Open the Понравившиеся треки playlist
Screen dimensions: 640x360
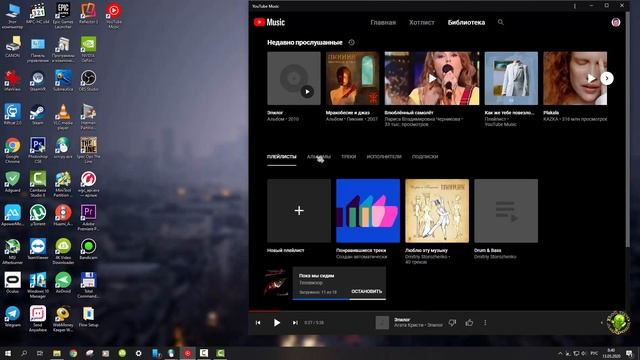(x=368, y=211)
